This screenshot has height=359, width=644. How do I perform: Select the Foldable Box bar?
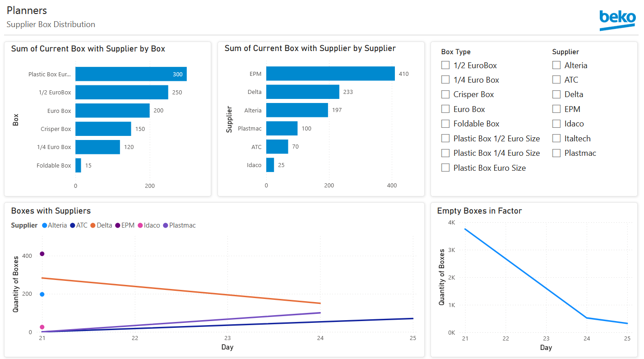coord(78,165)
